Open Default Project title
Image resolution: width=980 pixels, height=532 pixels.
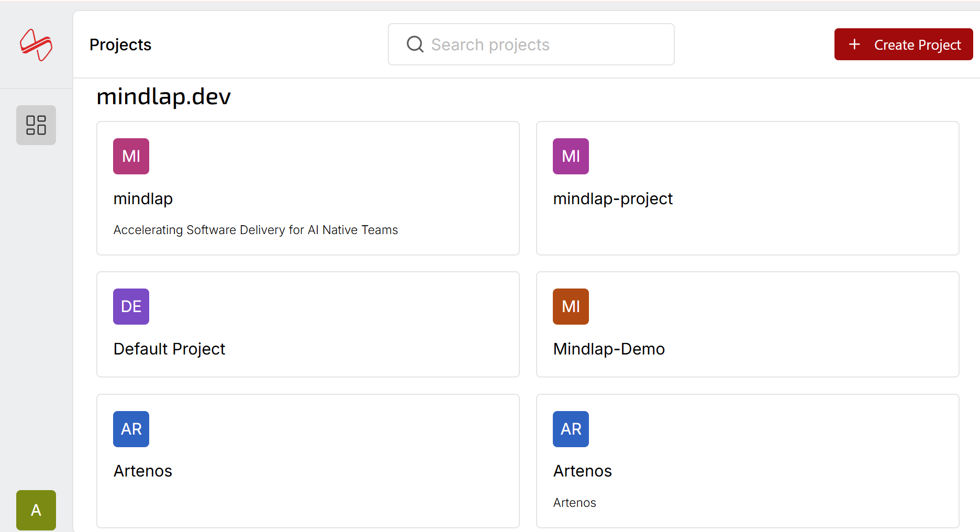point(170,349)
